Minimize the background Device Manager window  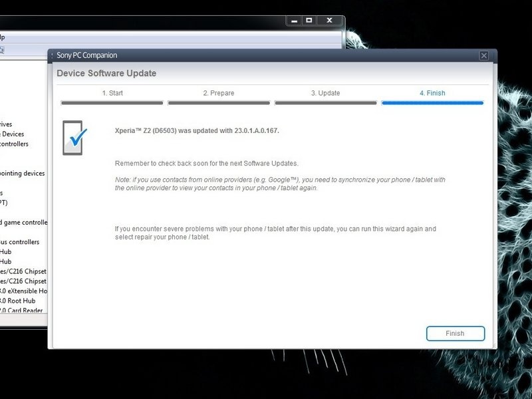[x=294, y=21]
